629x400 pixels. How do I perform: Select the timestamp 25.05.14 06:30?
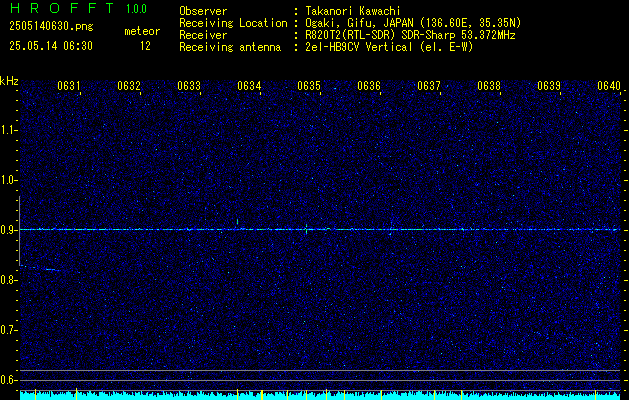pos(51,46)
